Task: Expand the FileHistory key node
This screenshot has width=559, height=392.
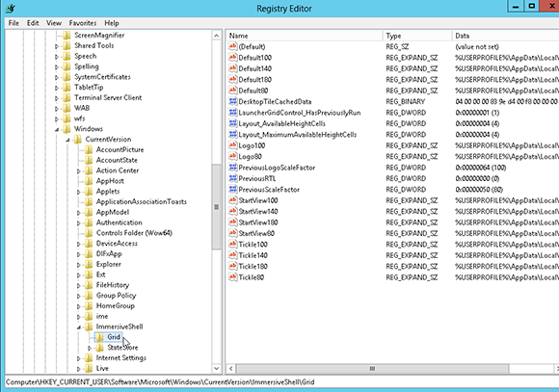Action: (x=78, y=285)
